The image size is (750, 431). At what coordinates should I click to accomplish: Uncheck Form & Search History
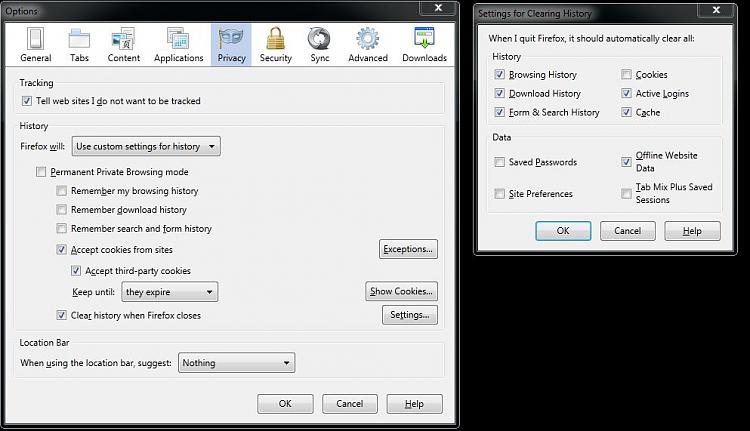[x=499, y=112]
